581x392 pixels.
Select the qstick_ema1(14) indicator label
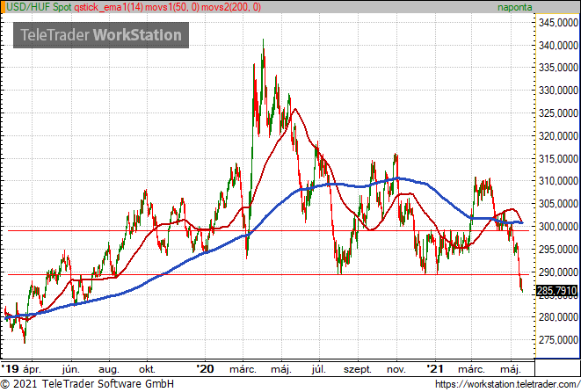(109, 7)
